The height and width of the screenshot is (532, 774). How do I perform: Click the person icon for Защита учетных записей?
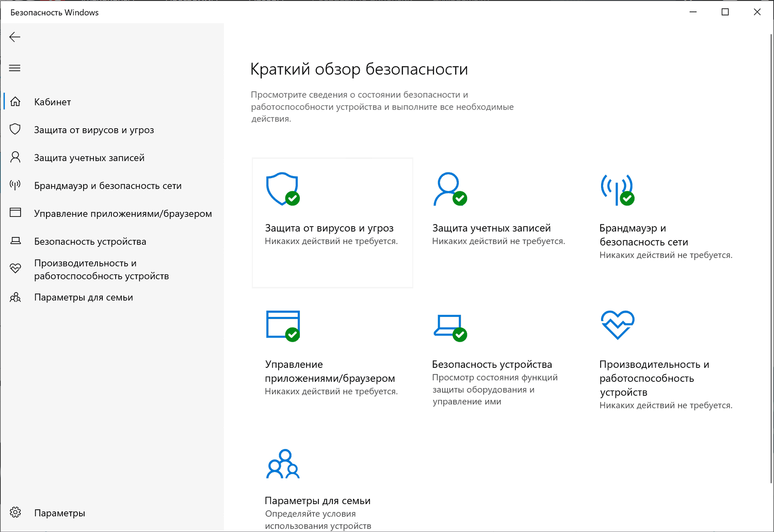[x=15, y=157]
